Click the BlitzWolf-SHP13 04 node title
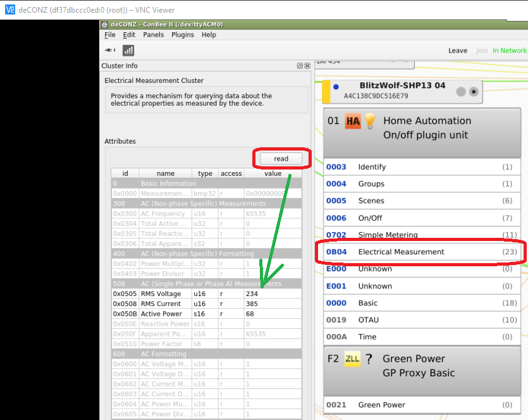 pyautogui.click(x=402, y=85)
